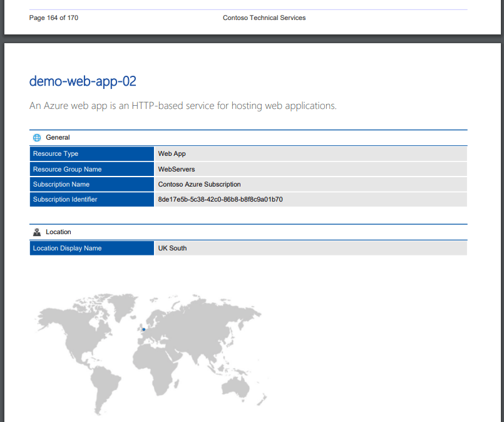
Task: Click the 'Resource Group Name' label cell
Action: click(92, 169)
